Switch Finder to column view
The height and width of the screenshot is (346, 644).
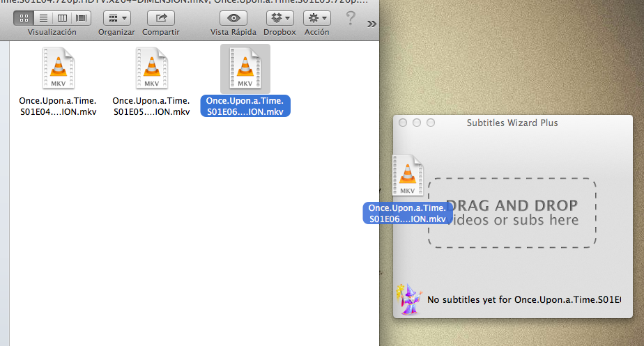[x=62, y=18]
